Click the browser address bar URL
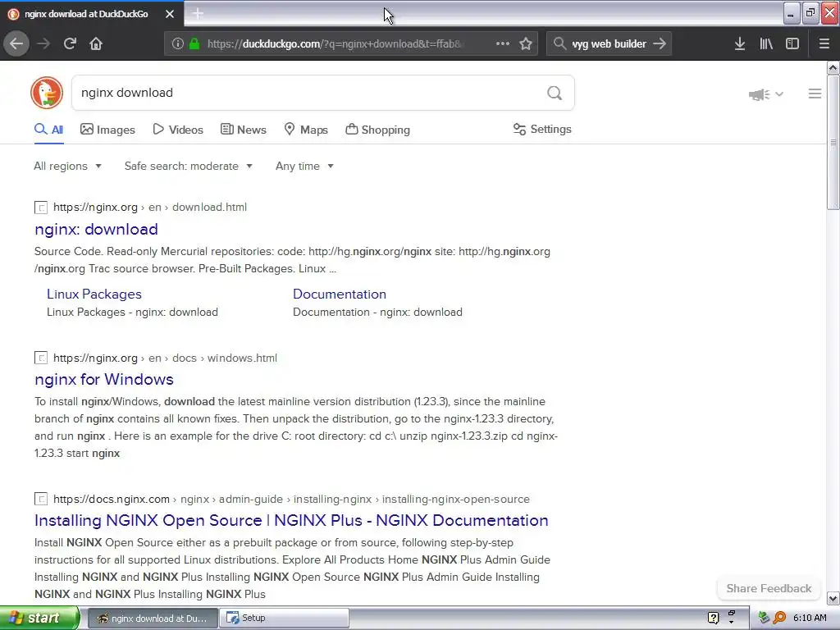Screen dimensions: 840x630 (x=335, y=43)
